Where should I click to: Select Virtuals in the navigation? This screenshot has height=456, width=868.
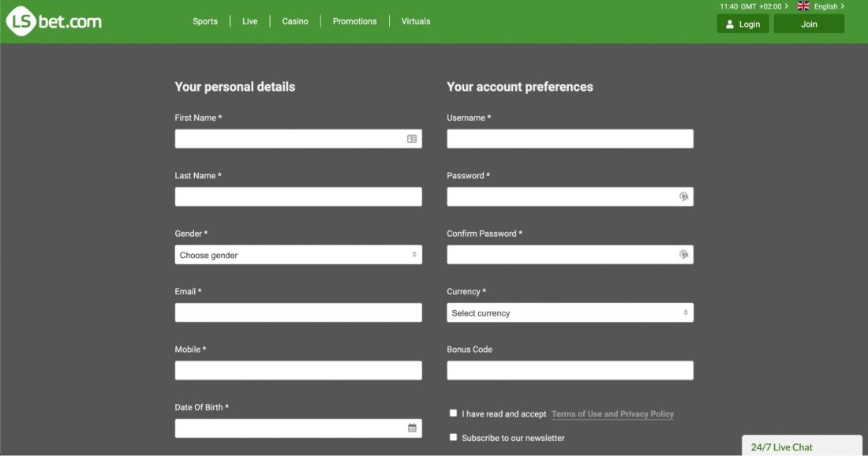(416, 21)
